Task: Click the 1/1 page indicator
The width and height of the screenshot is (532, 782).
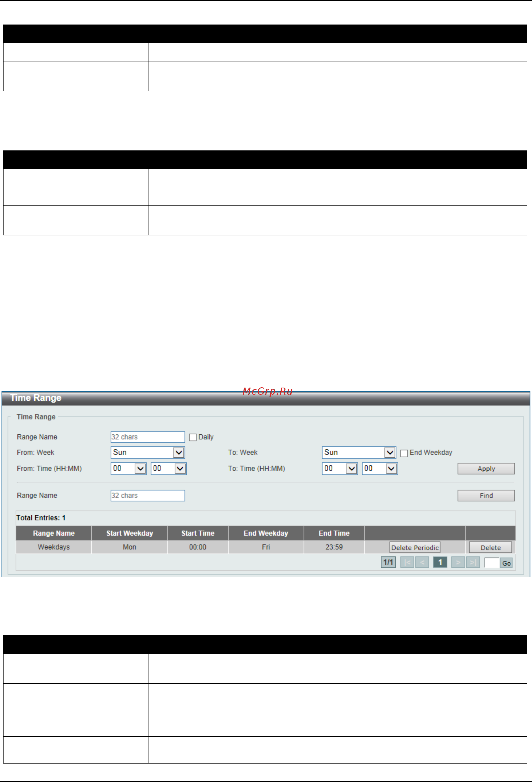Action: pyautogui.click(x=388, y=562)
